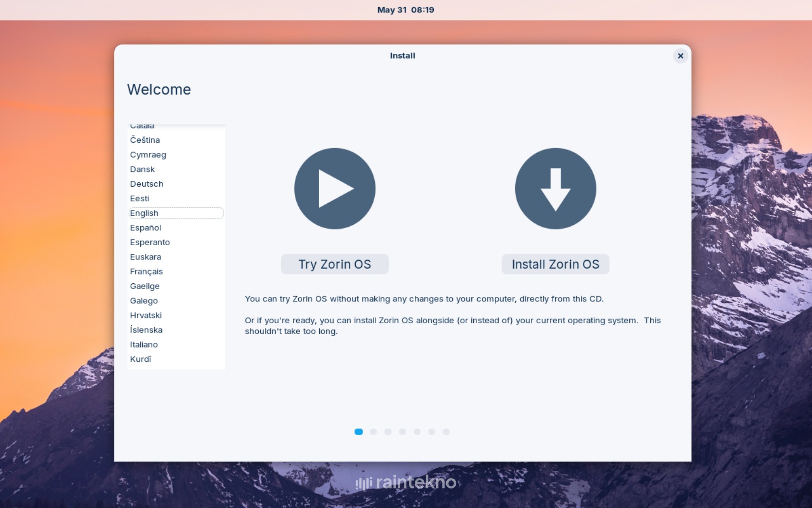
Task: Click the play icon above Try Zorin OS
Action: tap(334, 189)
